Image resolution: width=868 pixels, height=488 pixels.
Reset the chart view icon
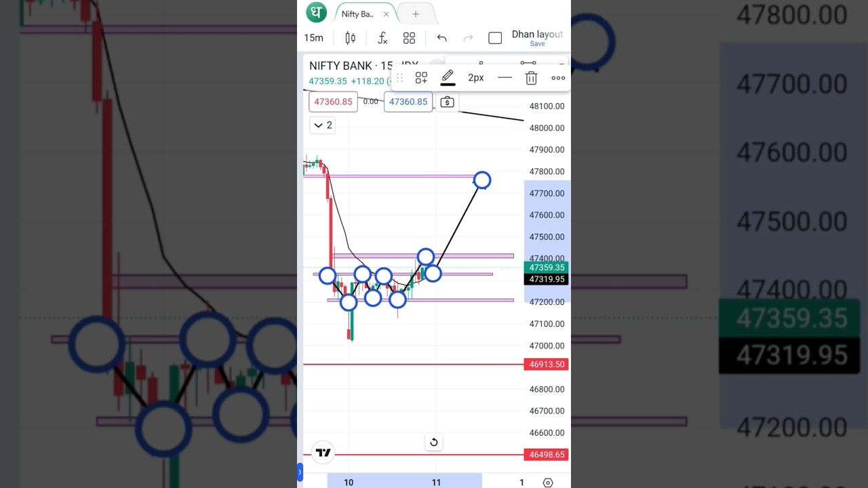click(x=434, y=443)
